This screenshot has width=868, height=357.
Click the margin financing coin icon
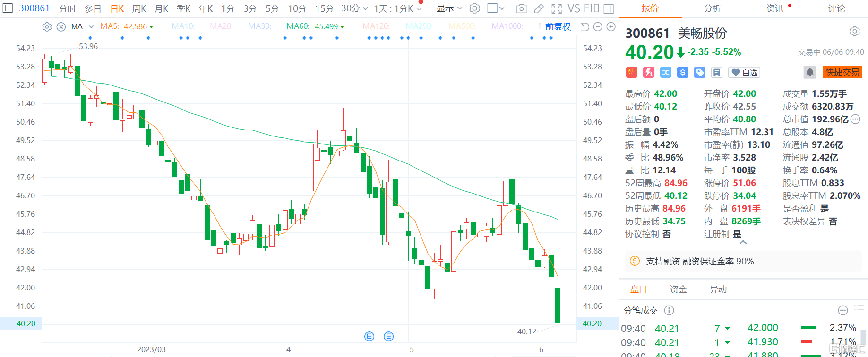coord(635,261)
